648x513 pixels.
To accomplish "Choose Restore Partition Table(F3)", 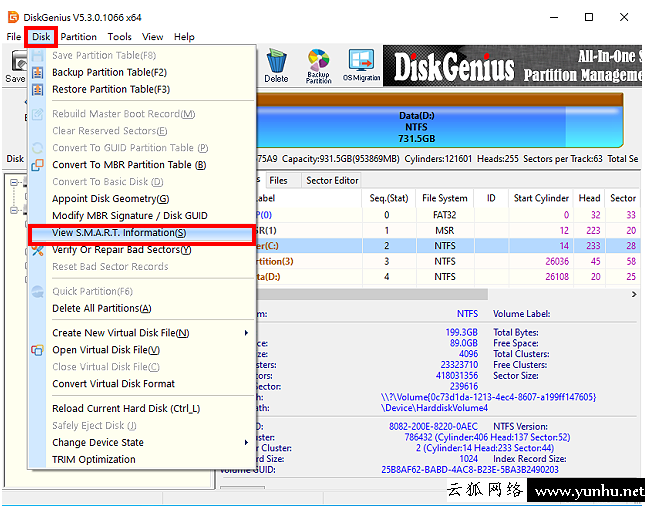I will point(111,89).
